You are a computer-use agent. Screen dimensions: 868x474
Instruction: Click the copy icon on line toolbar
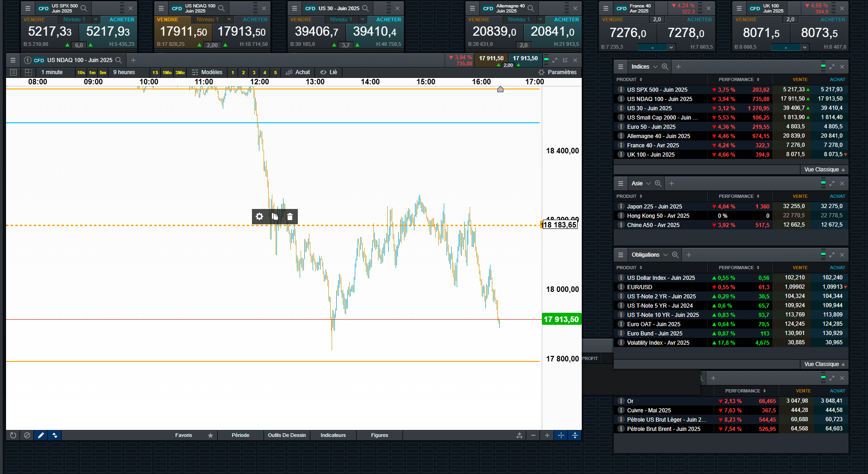point(275,216)
